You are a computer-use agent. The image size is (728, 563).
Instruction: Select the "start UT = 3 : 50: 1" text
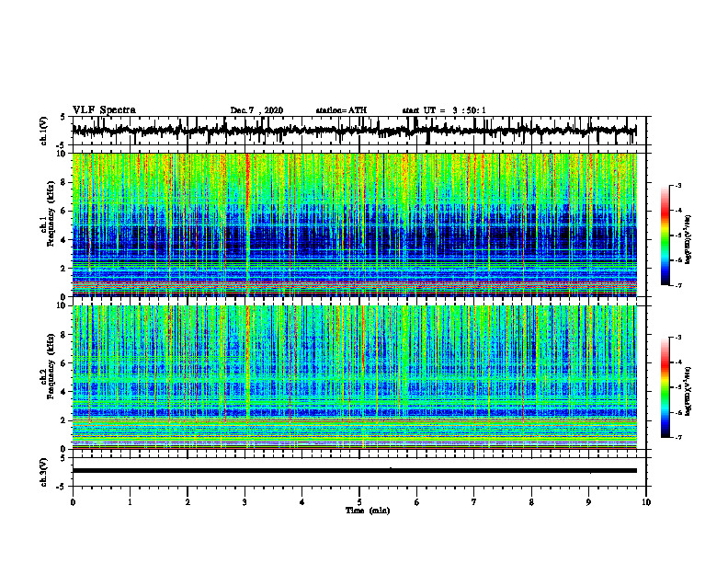[444, 110]
